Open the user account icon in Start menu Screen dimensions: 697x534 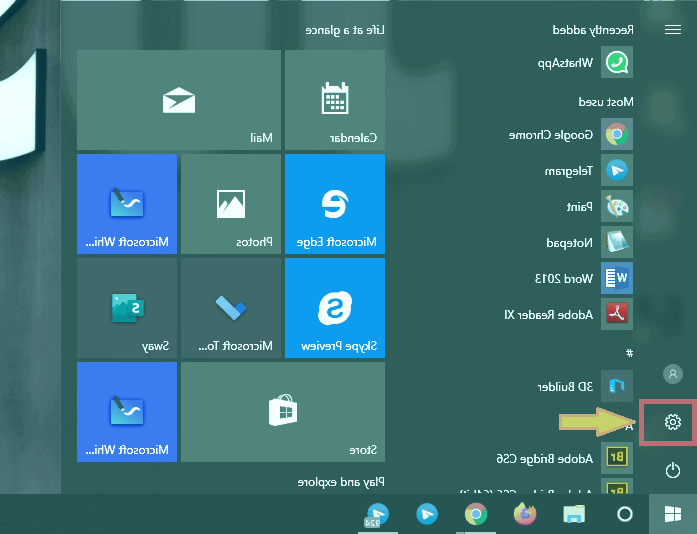point(673,374)
